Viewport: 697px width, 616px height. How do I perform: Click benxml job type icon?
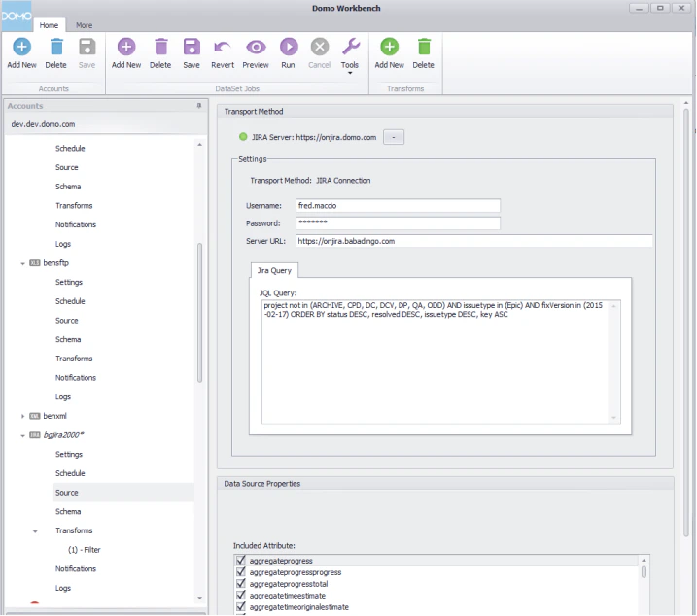point(35,416)
